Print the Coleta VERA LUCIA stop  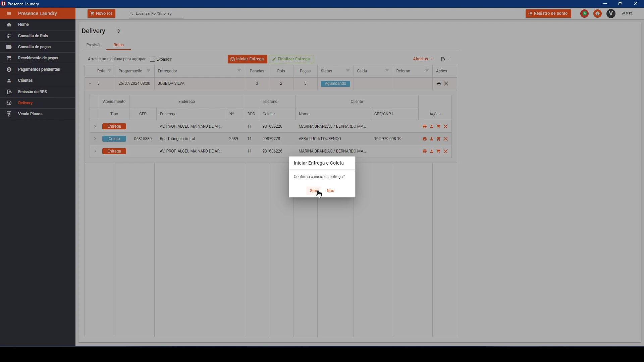pyautogui.click(x=425, y=139)
